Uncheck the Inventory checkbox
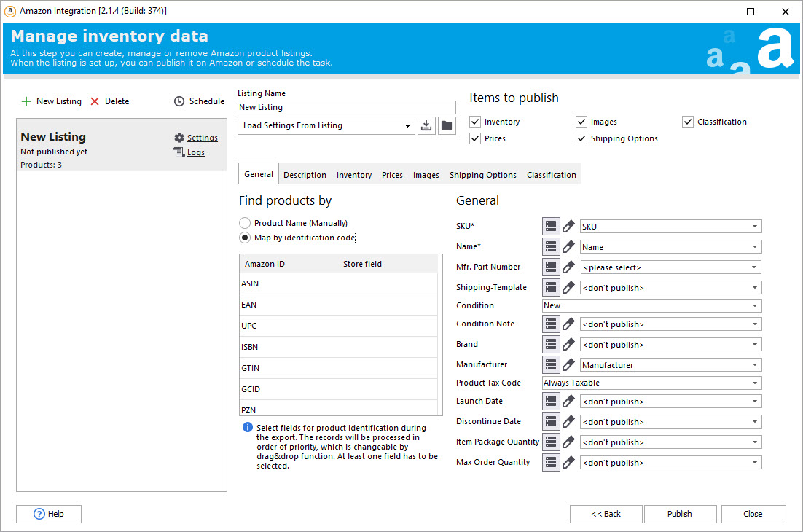This screenshot has height=532, width=803. tap(476, 122)
